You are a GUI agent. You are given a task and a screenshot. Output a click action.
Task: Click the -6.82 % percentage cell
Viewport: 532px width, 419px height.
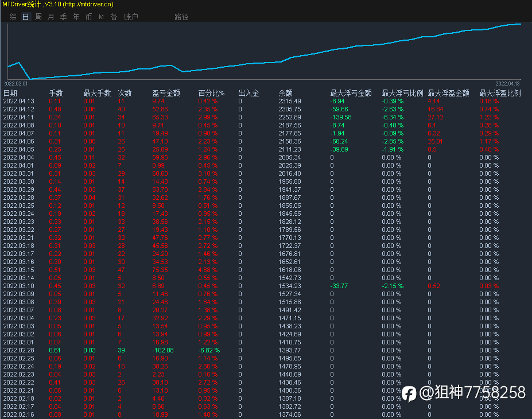coord(209,350)
